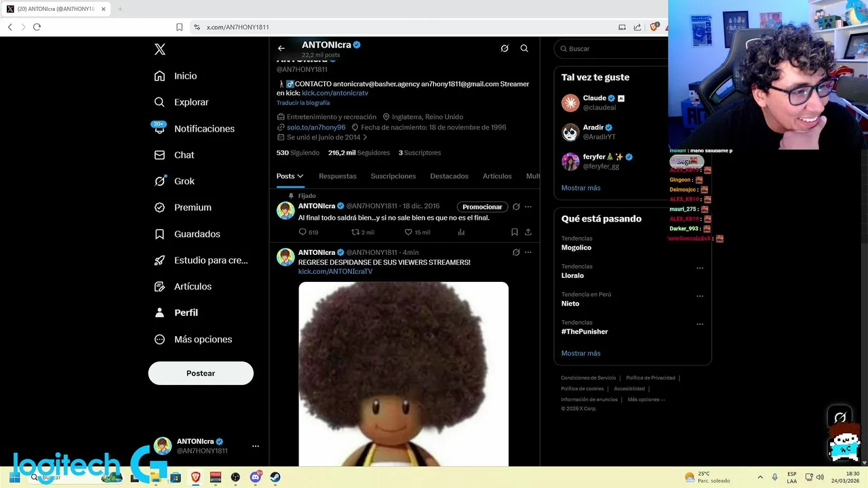The width and height of the screenshot is (868, 488).
Task: Switch to the Respuestas tab
Action: (338, 176)
